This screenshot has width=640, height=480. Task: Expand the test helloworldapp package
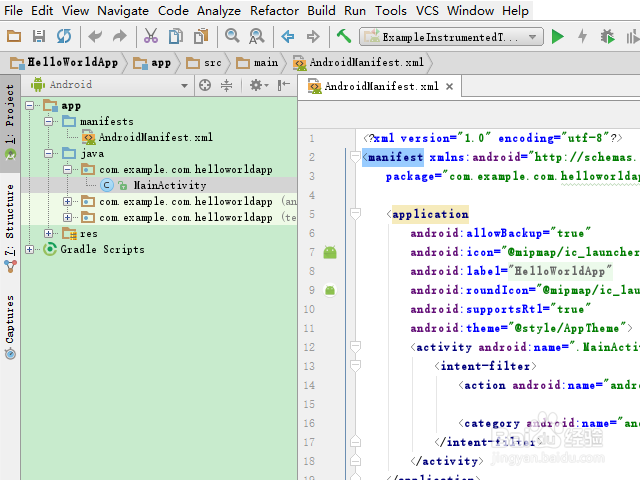coord(67,217)
